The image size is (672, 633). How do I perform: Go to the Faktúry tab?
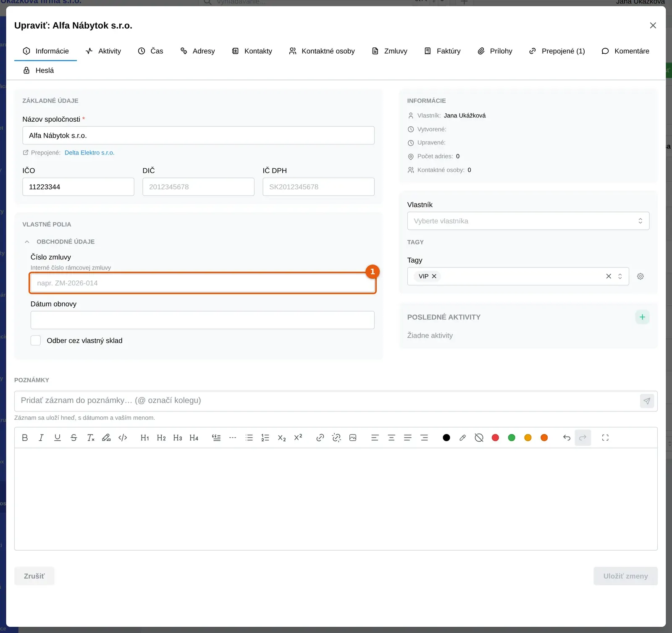point(442,51)
